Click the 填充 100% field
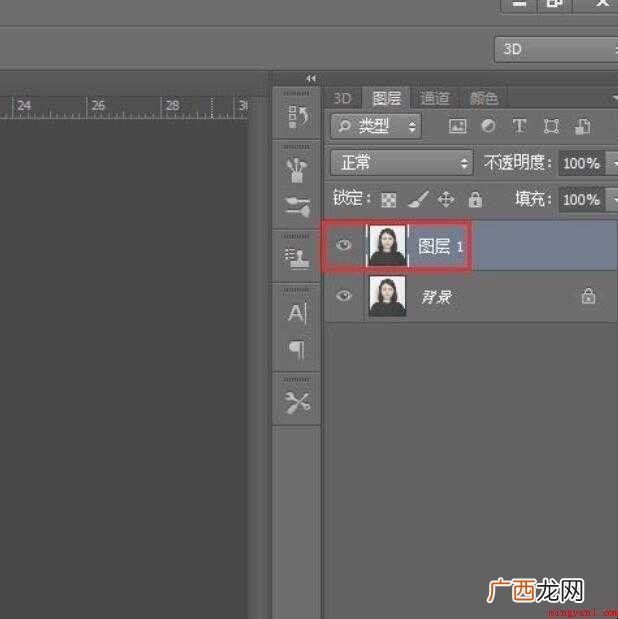Image resolution: width=618 pixels, height=619 pixels. pos(582,199)
